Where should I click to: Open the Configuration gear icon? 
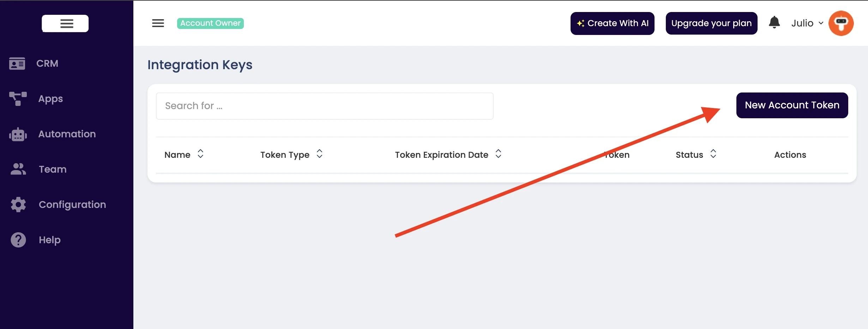pos(18,204)
